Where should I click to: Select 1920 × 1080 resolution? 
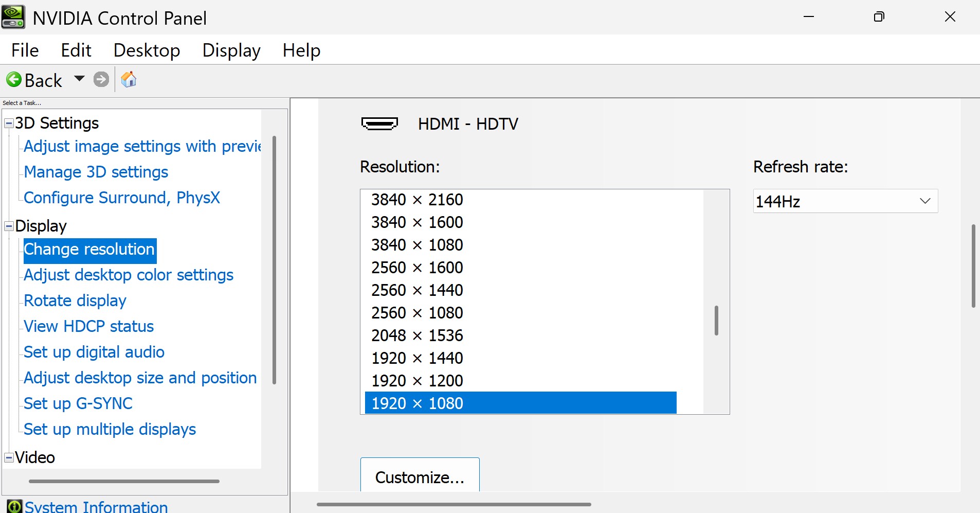pyautogui.click(x=520, y=403)
